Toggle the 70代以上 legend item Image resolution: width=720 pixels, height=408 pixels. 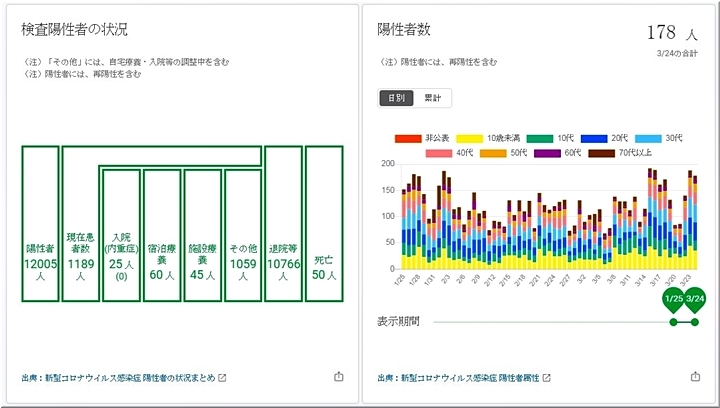(620, 153)
